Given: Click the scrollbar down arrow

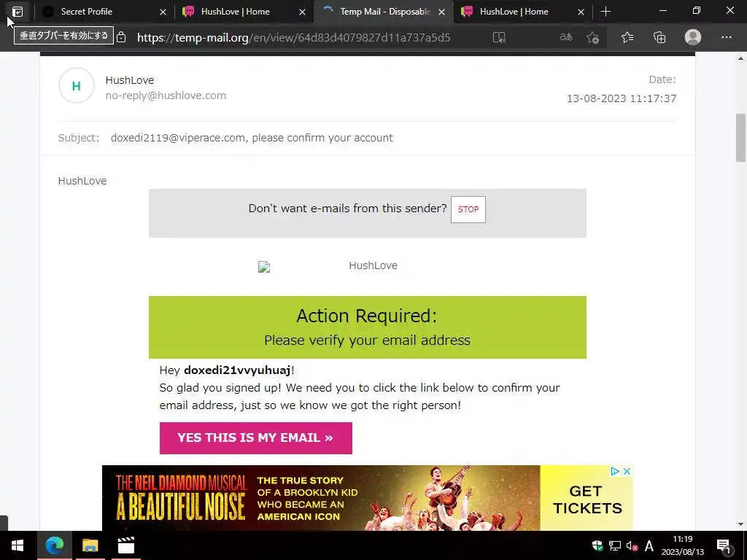Looking at the screenshot, I should [x=740, y=524].
